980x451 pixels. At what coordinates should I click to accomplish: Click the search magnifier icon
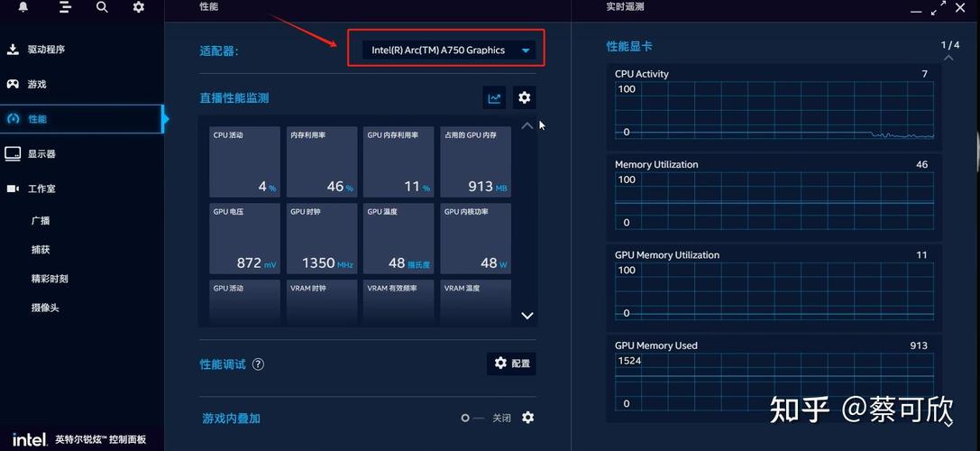click(102, 7)
